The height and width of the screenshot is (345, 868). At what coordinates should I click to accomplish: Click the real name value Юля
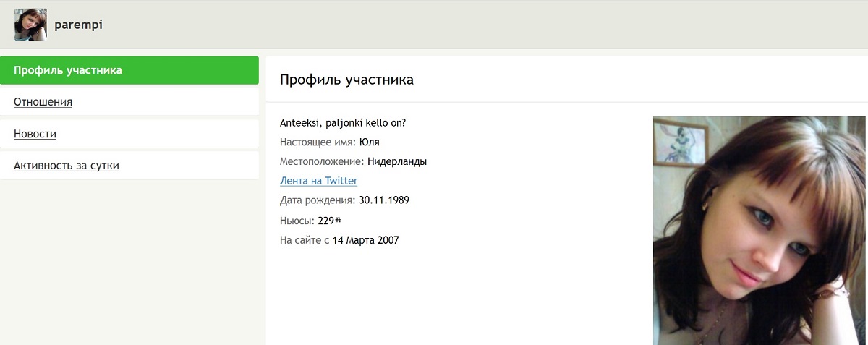(x=369, y=142)
